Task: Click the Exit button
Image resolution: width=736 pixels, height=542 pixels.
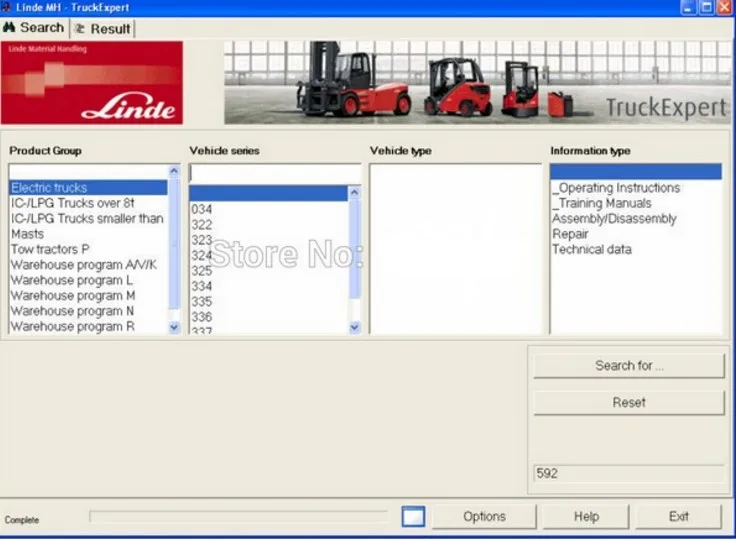Action: point(678,517)
